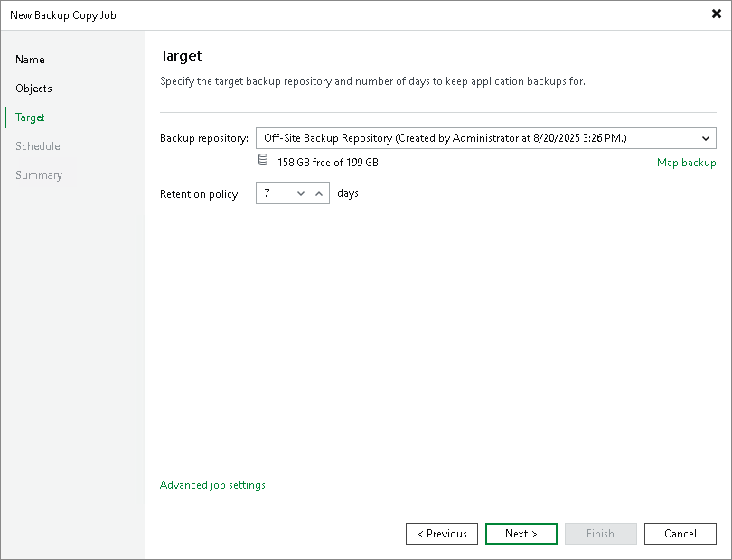Viewport: 732px width, 560px height.
Task: Click Next to proceed
Action: coord(521,534)
